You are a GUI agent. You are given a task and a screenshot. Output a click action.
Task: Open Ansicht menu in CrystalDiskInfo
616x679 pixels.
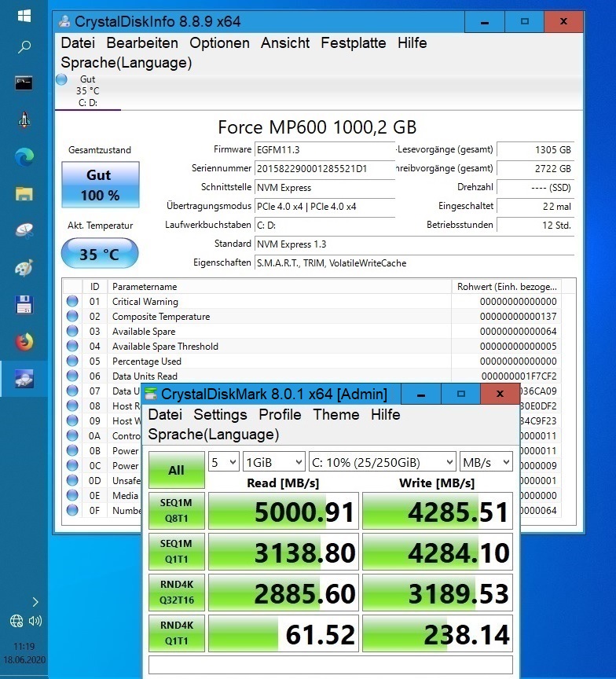coord(285,43)
